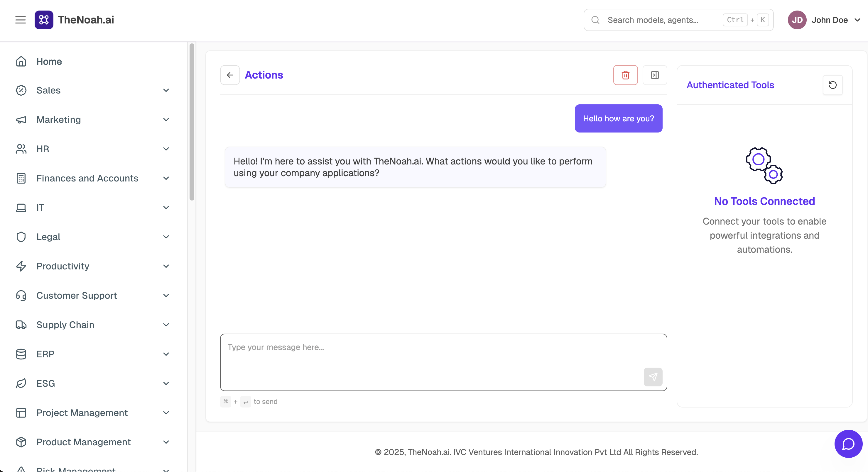Click the ERP database icon
The width and height of the screenshot is (868, 472).
tap(21, 354)
